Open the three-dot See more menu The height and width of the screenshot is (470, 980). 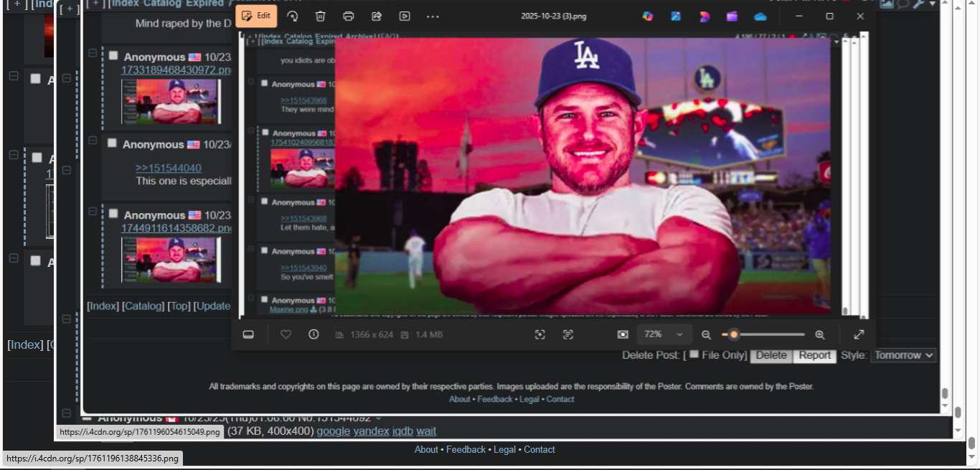(x=433, y=16)
